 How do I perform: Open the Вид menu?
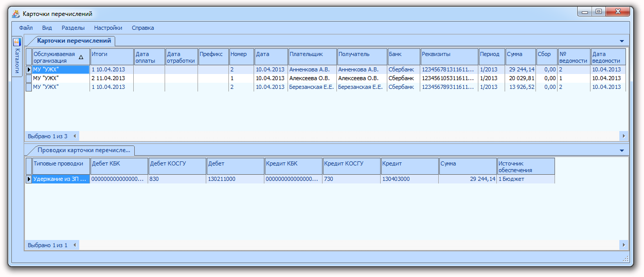(x=47, y=28)
